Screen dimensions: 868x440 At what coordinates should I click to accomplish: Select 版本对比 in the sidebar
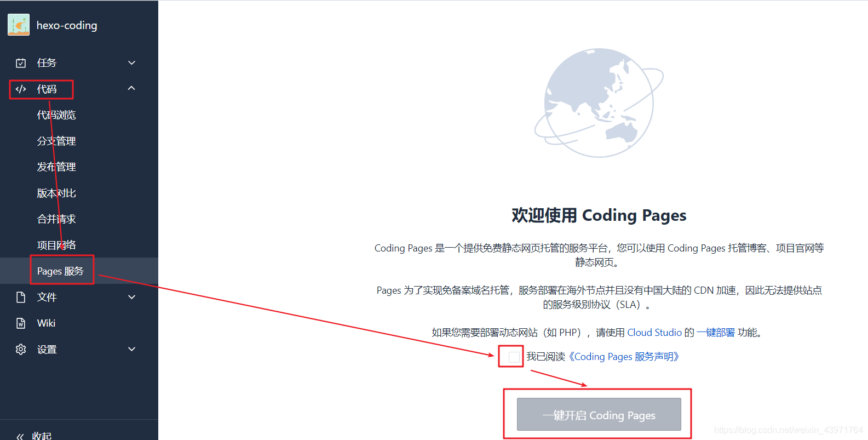coord(56,193)
